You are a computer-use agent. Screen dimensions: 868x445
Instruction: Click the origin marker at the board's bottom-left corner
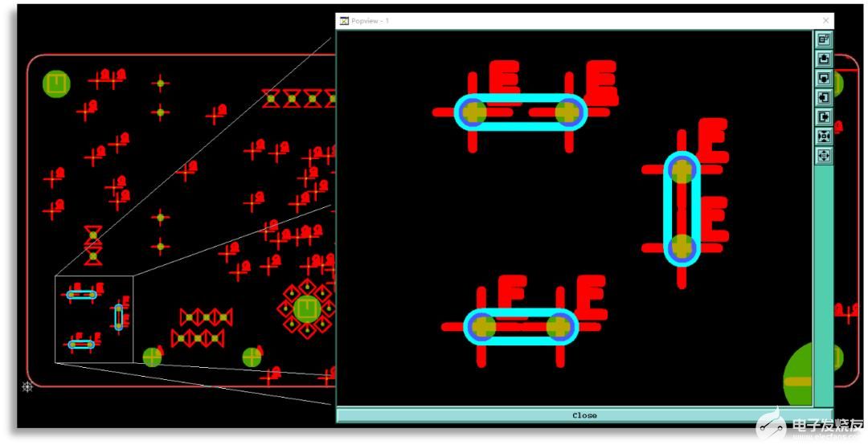[x=27, y=387]
